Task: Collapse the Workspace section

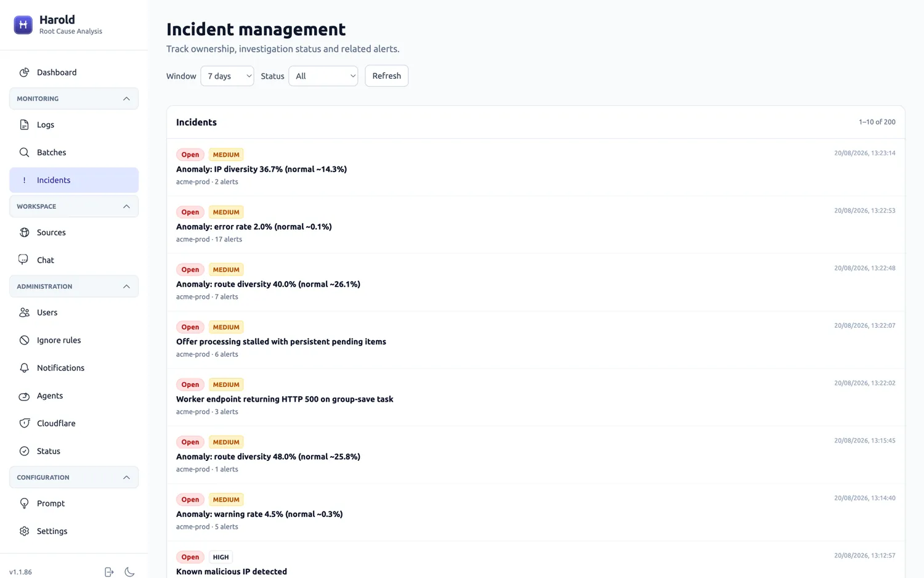Action: point(74,206)
